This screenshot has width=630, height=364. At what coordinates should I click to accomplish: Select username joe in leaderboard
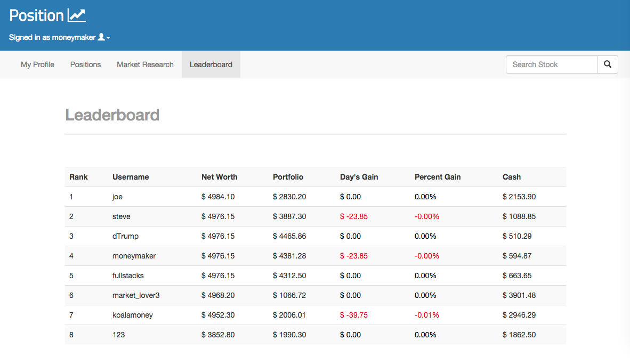(x=117, y=197)
